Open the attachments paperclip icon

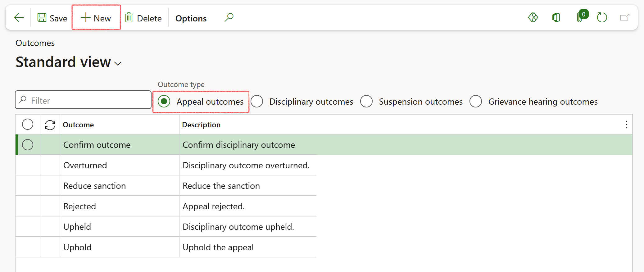tap(579, 18)
